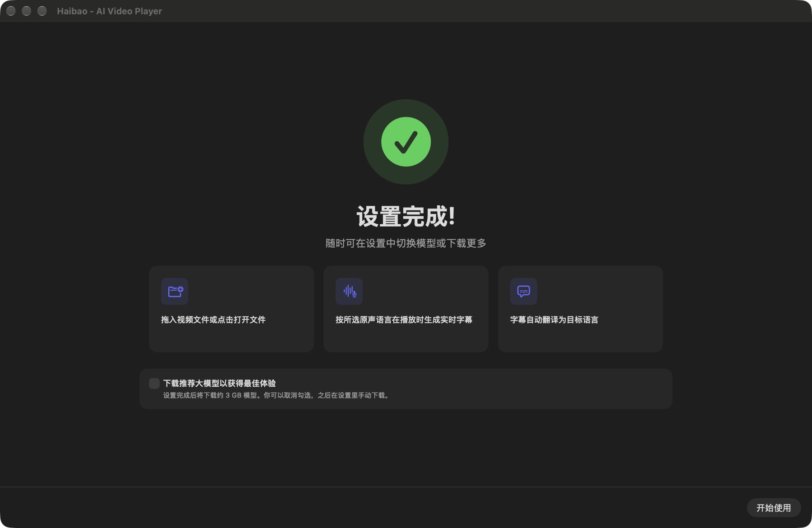The width and height of the screenshot is (812, 528).
Task: Enable the 下载推荐大模型 checkbox
Action: pyautogui.click(x=154, y=384)
